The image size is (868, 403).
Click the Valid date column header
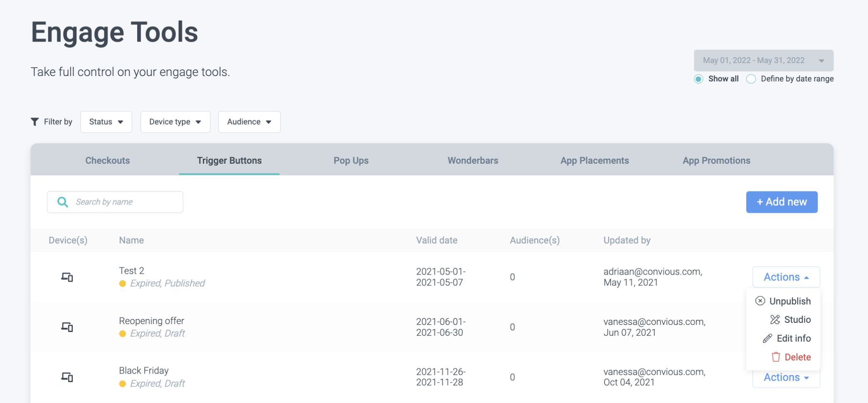(436, 240)
